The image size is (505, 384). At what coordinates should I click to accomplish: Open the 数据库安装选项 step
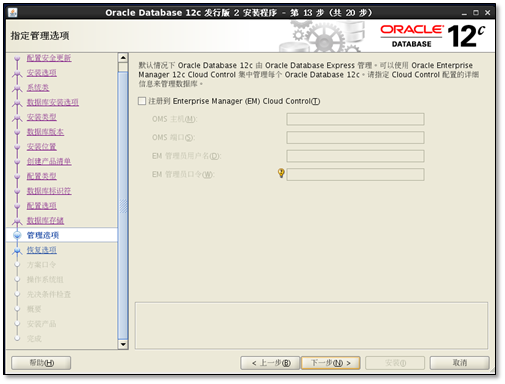pyautogui.click(x=53, y=102)
